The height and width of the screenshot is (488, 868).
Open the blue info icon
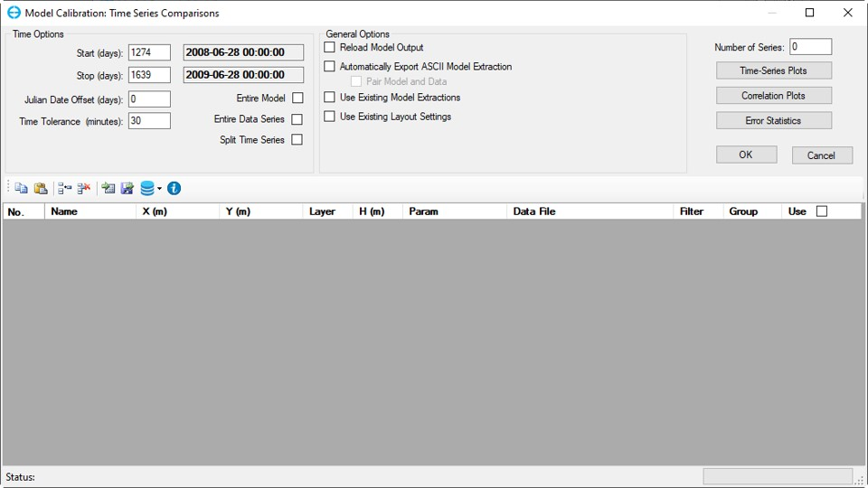coord(175,188)
